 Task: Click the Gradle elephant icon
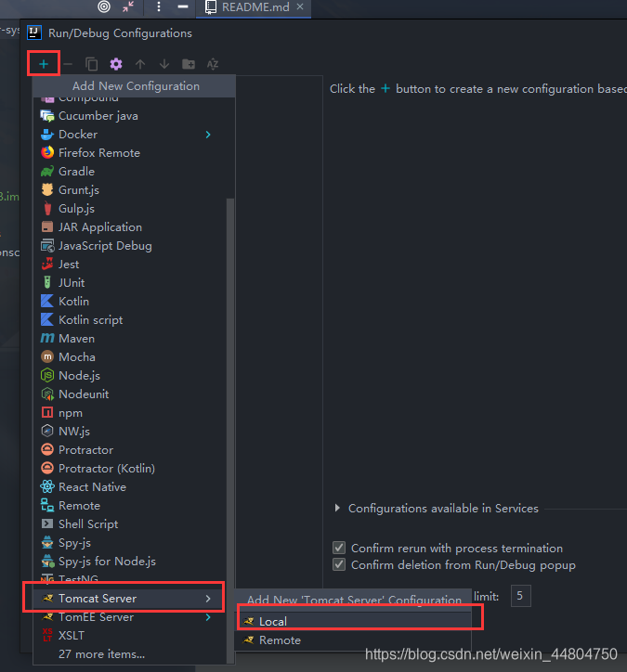(47, 172)
